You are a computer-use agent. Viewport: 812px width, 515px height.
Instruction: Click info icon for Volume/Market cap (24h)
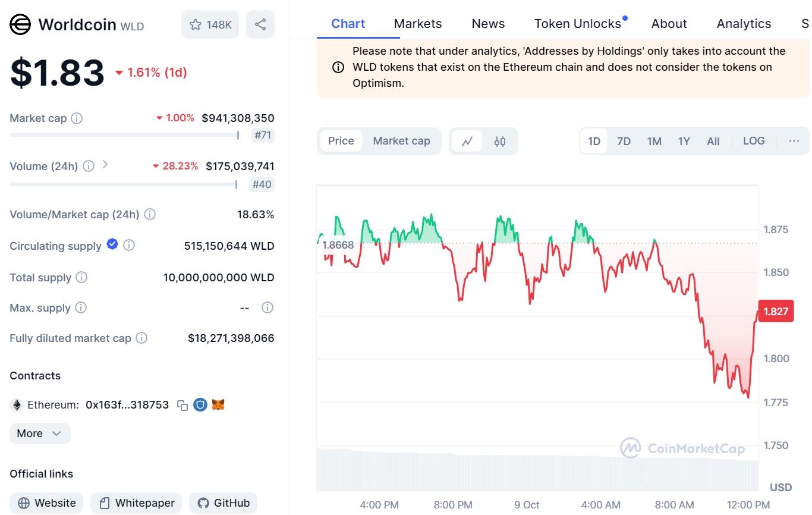(x=150, y=214)
